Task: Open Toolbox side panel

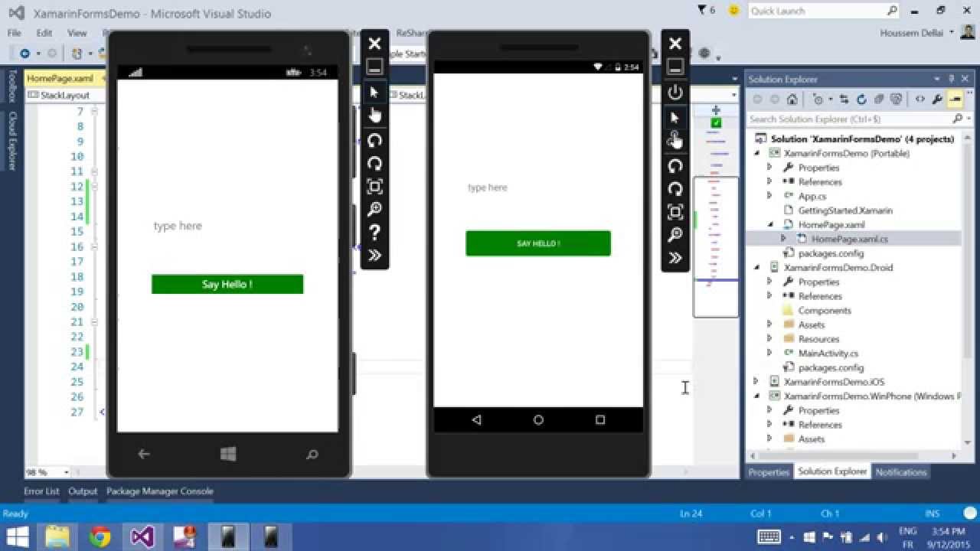Action: click(11, 86)
